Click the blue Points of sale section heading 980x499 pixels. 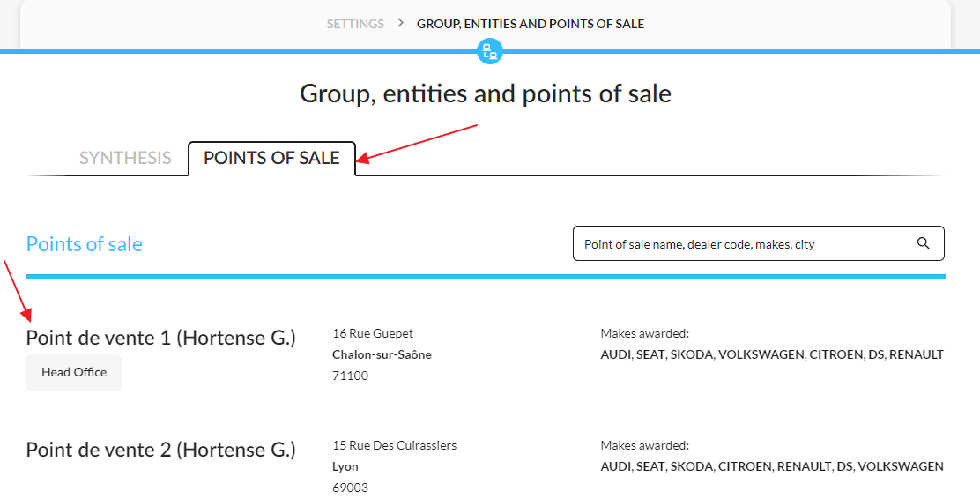tap(84, 244)
